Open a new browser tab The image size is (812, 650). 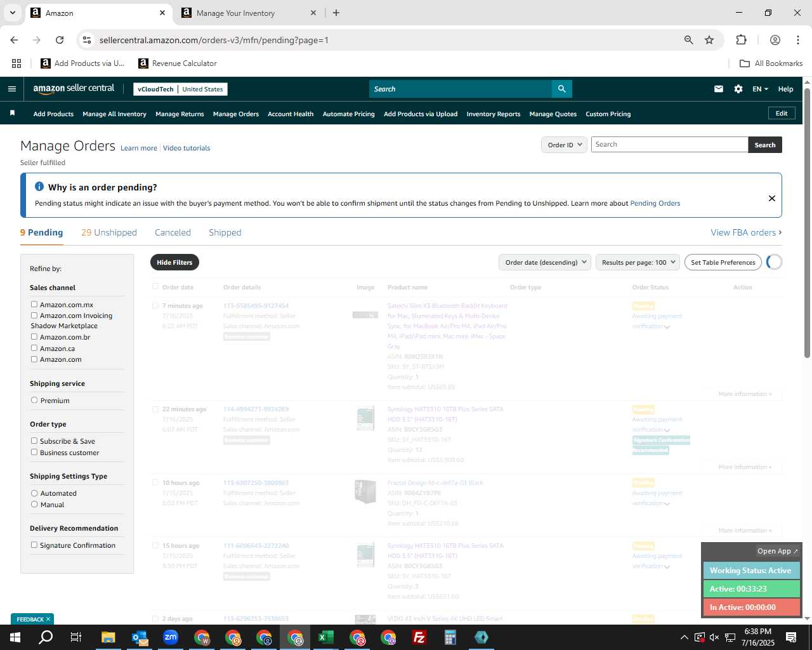(x=336, y=13)
